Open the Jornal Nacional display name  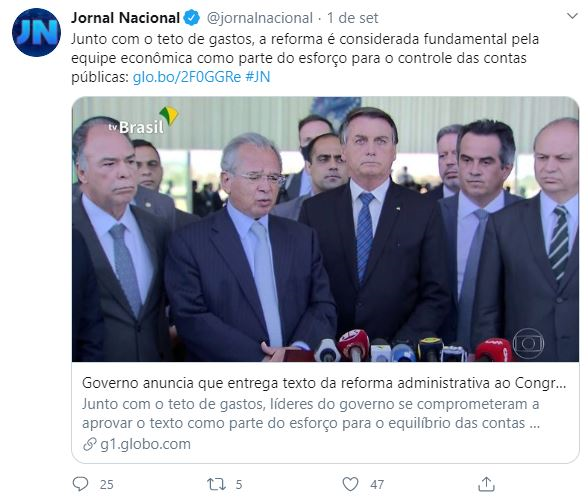[x=126, y=18]
